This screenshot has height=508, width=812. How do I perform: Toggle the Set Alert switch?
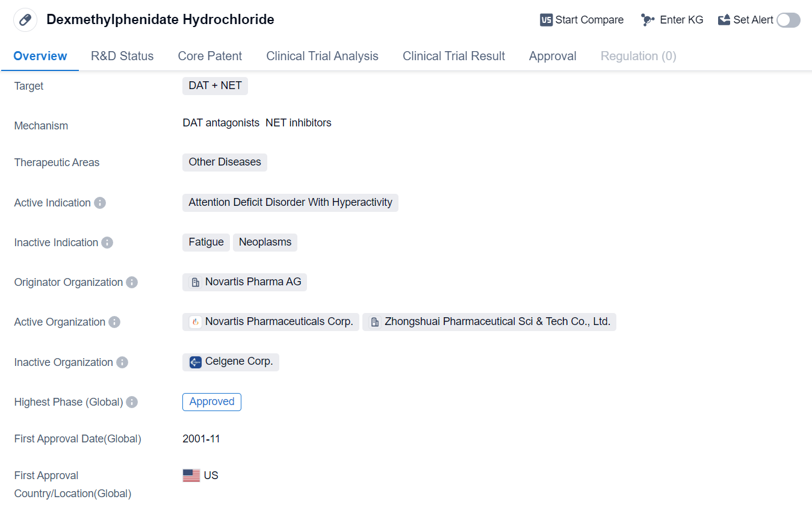click(x=788, y=20)
